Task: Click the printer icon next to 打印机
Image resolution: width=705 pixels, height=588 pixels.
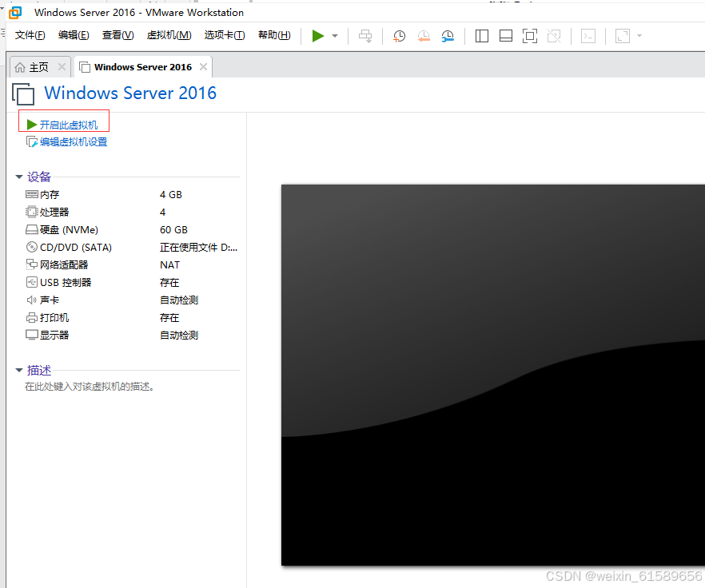Action: (31, 318)
